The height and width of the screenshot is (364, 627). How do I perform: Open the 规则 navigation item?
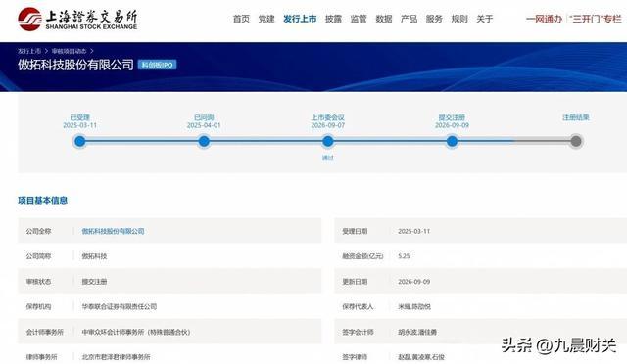point(459,19)
